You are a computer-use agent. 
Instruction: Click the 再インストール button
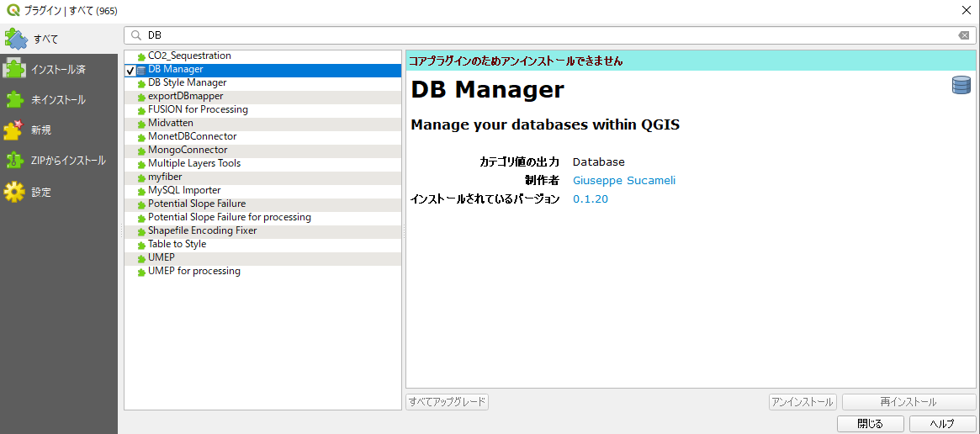click(x=908, y=402)
